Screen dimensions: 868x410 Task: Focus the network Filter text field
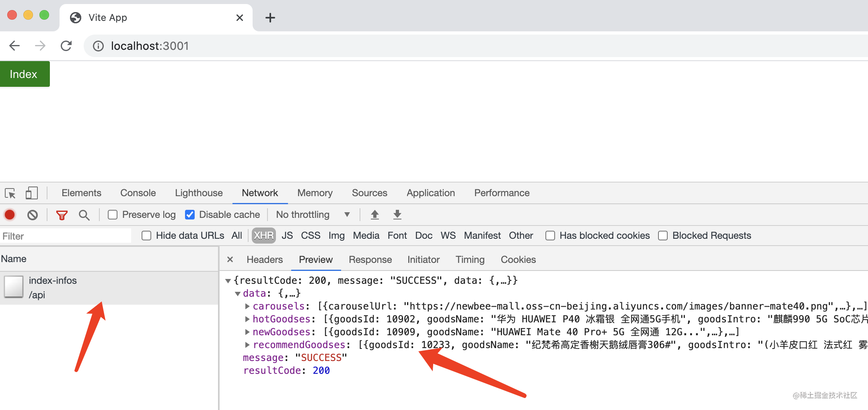click(x=66, y=236)
